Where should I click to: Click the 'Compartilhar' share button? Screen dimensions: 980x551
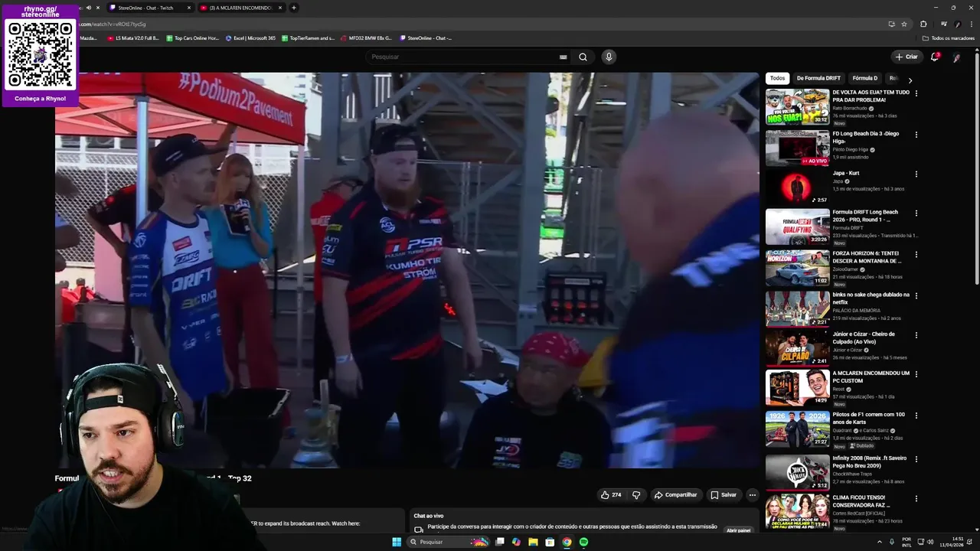675,495
